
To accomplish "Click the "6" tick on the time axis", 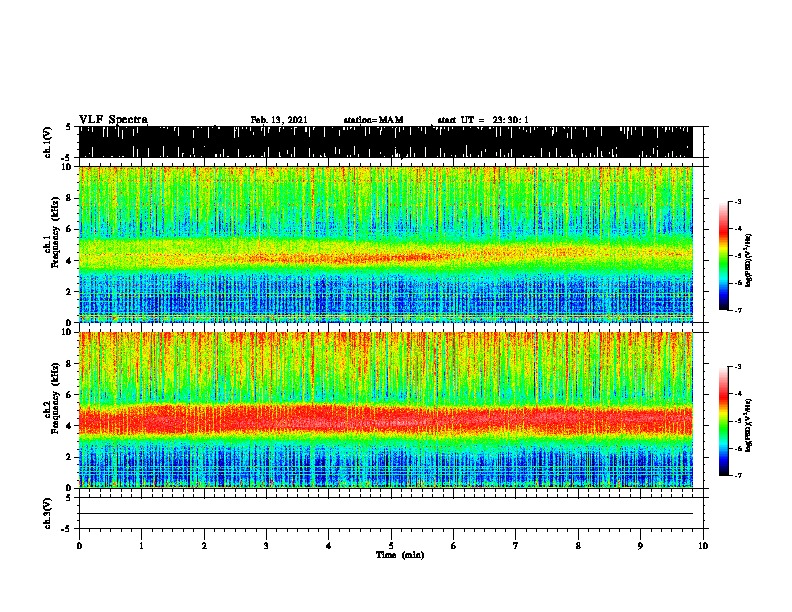I will (x=453, y=546).
